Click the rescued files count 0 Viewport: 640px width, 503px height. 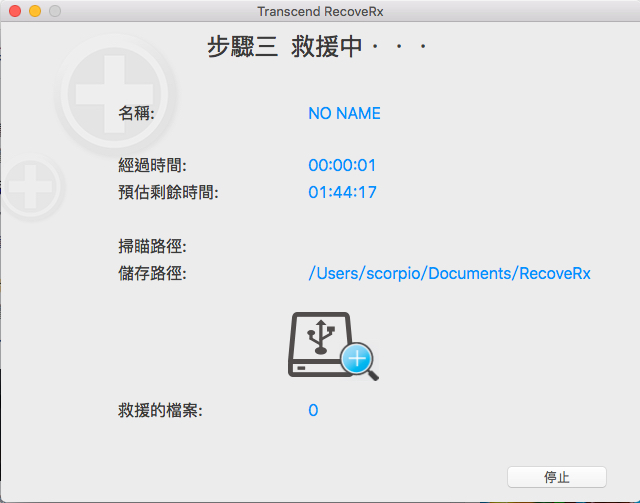[313, 410]
